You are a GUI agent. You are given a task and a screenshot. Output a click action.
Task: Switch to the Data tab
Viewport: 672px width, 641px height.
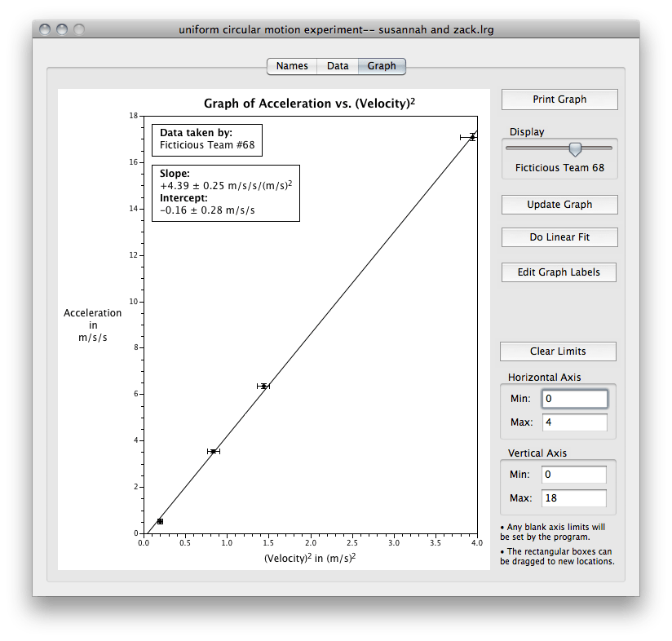tap(337, 66)
